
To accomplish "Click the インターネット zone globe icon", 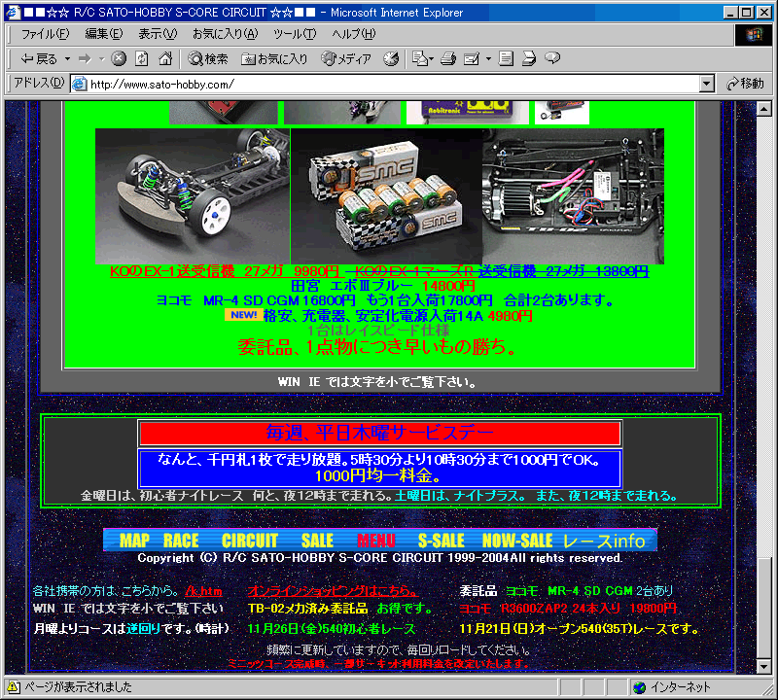I will (640, 687).
